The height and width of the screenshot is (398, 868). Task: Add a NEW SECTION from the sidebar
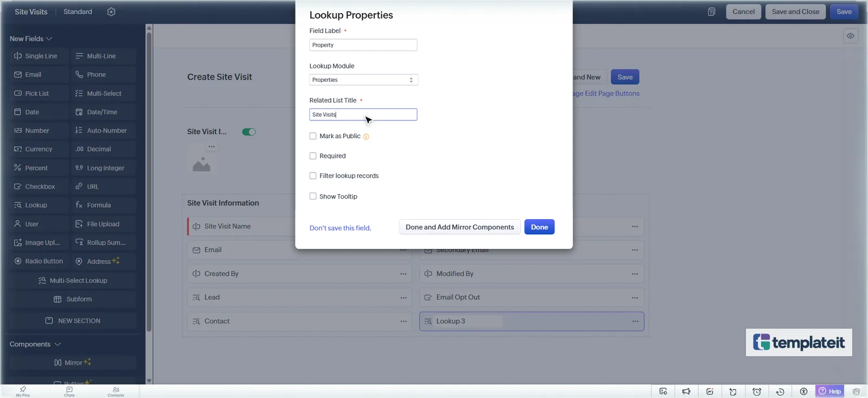point(73,321)
